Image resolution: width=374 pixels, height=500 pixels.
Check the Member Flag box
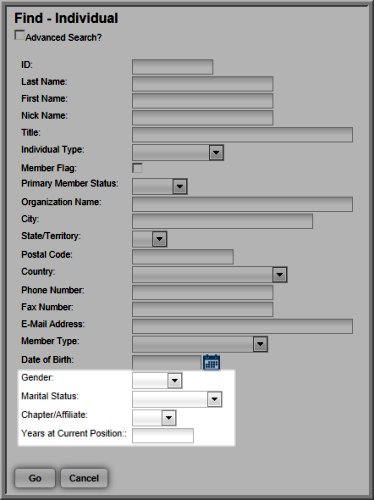click(137, 168)
